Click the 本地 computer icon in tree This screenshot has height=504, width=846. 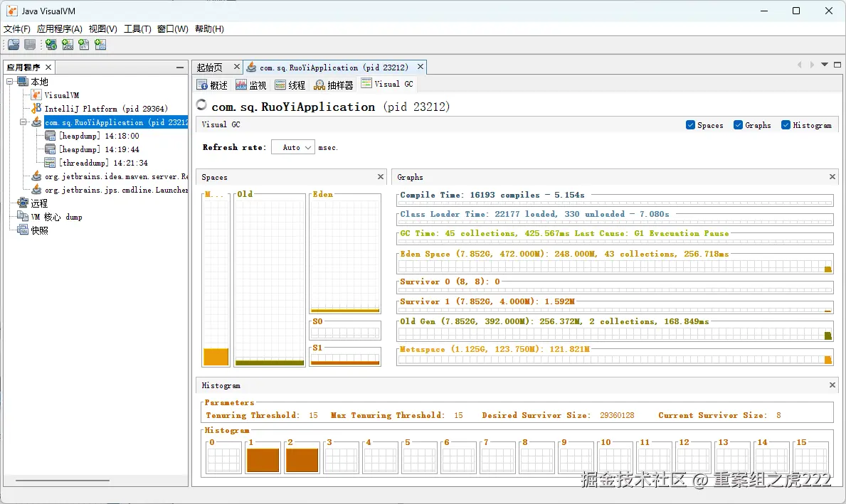click(23, 82)
